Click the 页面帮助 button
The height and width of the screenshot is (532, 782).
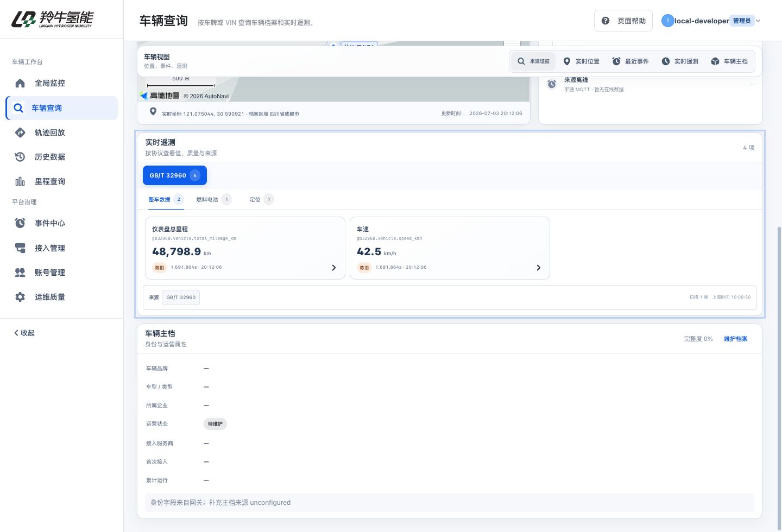(x=623, y=21)
